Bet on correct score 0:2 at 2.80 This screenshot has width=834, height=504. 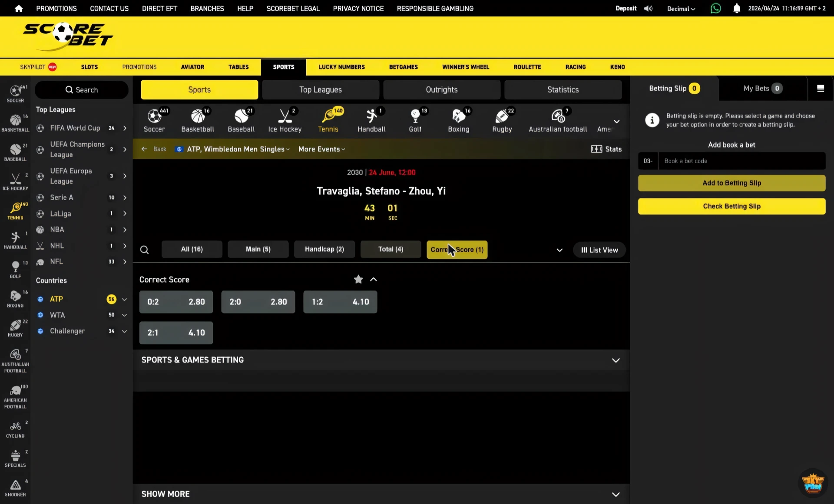pyautogui.click(x=176, y=302)
